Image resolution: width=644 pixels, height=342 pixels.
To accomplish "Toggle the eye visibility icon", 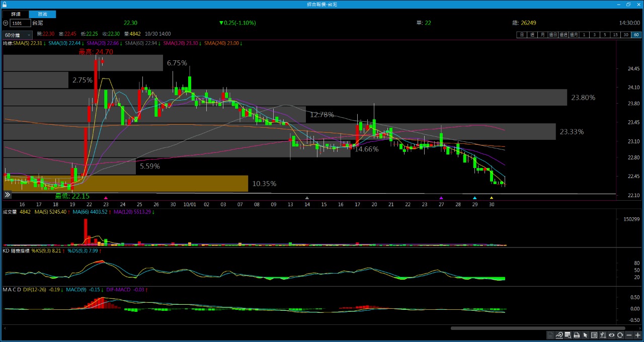I will pyautogui.click(x=612, y=335).
